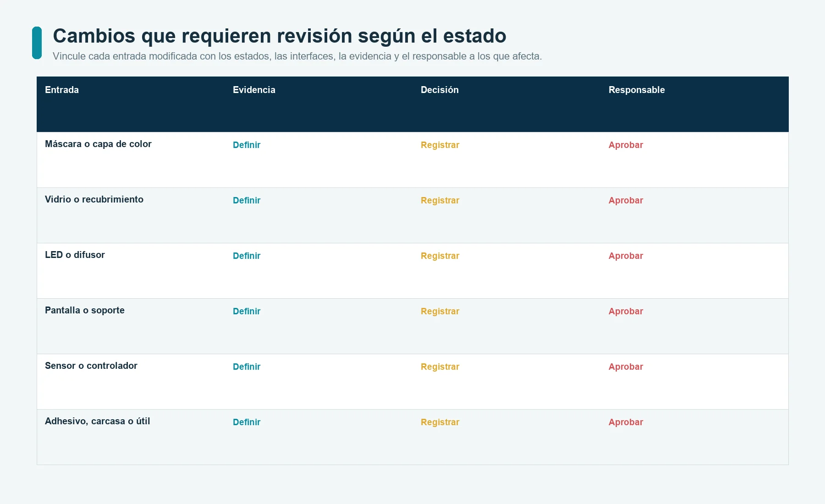Click 'Aprobar' in Adhesivo, carcasa row
Screen dimensions: 825x504
pos(626,422)
